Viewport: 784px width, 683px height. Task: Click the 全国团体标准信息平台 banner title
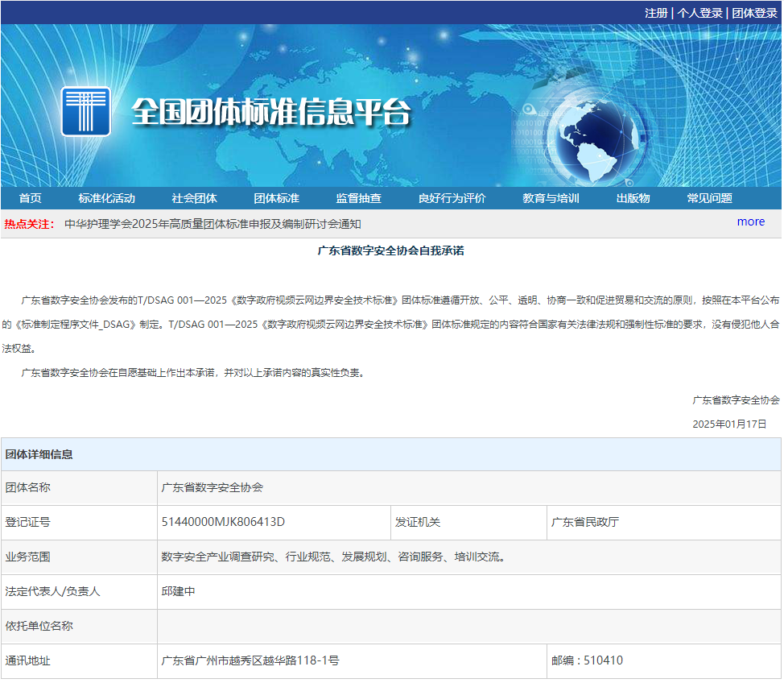click(271, 112)
